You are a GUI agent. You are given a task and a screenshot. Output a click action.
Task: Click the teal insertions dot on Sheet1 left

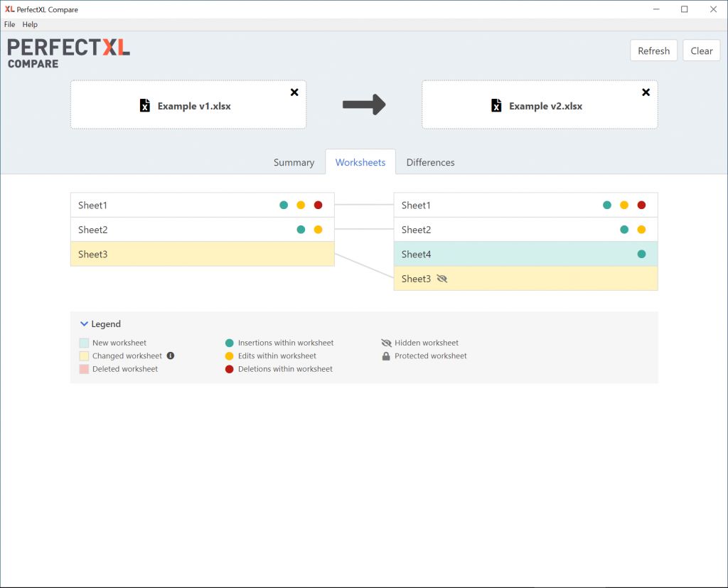coord(283,205)
